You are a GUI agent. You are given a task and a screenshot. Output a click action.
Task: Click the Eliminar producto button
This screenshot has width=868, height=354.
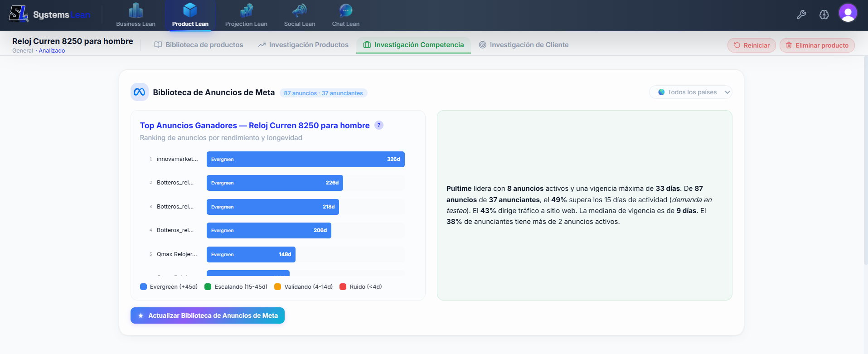817,45
